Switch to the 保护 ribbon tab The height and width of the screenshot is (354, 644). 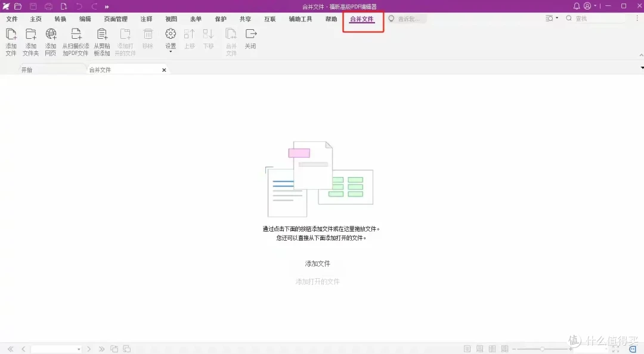[x=221, y=19]
